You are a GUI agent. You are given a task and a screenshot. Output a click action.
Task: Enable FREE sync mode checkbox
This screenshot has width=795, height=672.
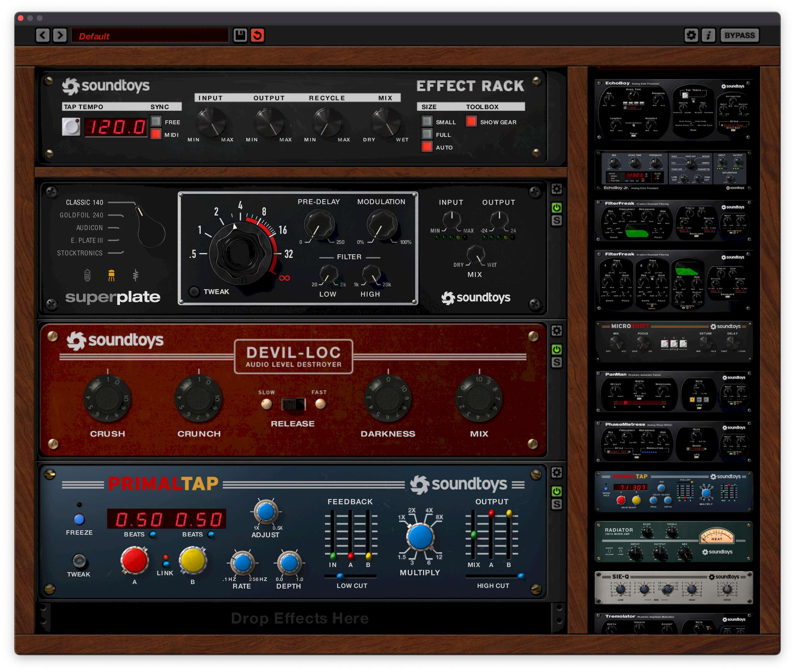click(x=156, y=122)
